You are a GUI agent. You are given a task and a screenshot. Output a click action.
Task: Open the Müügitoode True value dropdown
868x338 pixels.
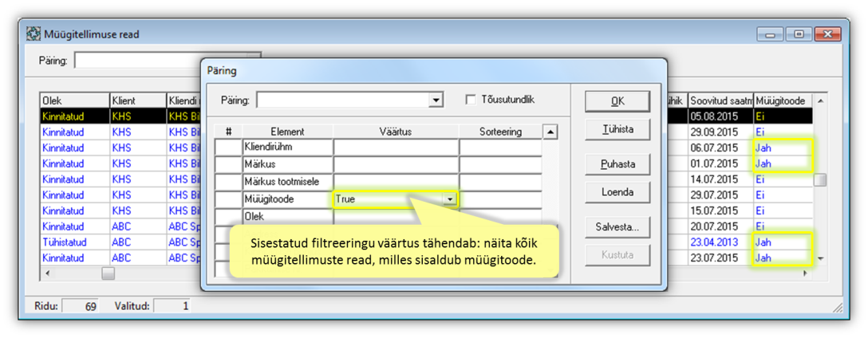point(452,199)
